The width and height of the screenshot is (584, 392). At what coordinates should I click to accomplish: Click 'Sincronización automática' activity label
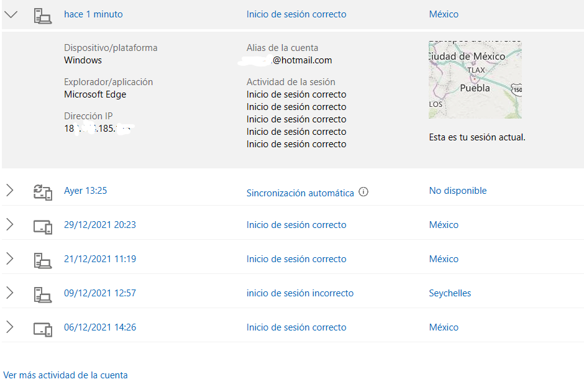coord(300,193)
